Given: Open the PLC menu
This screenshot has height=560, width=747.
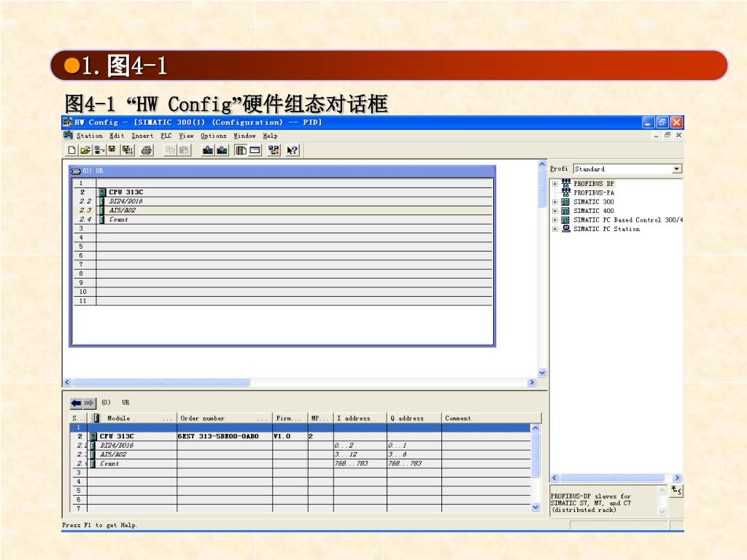Looking at the screenshot, I should (x=166, y=136).
